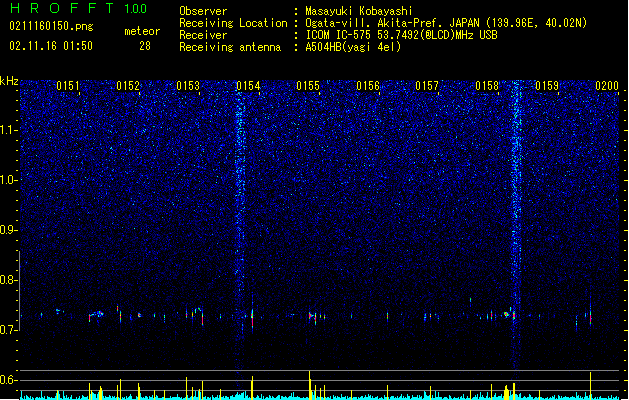Click the 0159 time marker
The width and height of the screenshot is (629, 400).
coord(547,86)
